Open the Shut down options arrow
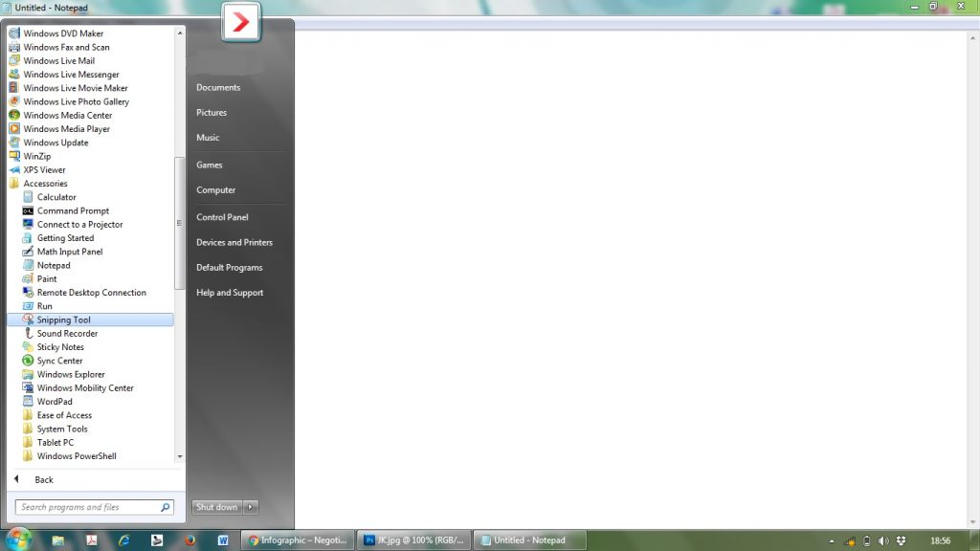Viewport: 980px width, 551px height. pos(250,507)
